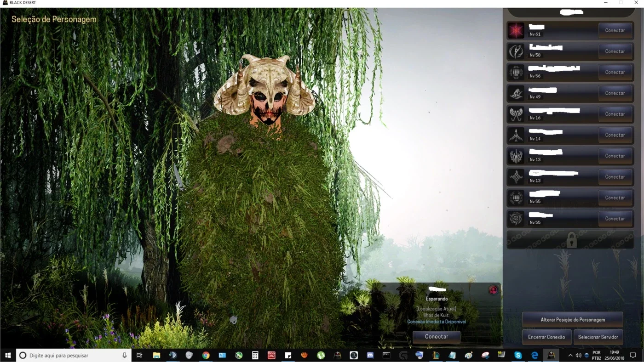This screenshot has height=362, width=644.
Task: Select the level 61 character's class icon
Action: click(516, 31)
